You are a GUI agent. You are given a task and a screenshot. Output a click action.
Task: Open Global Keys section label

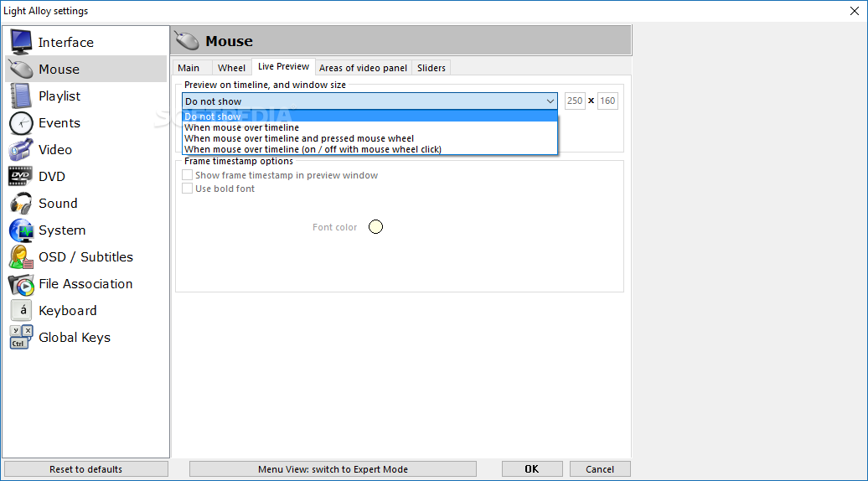[x=75, y=338]
